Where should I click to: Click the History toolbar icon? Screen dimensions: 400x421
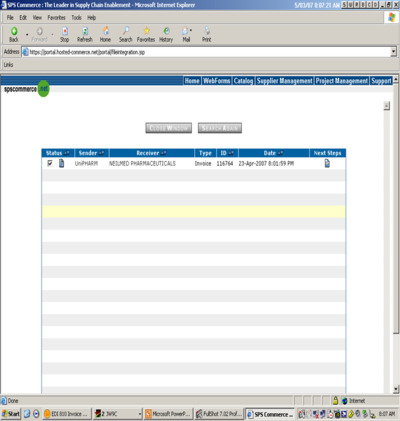166,31
